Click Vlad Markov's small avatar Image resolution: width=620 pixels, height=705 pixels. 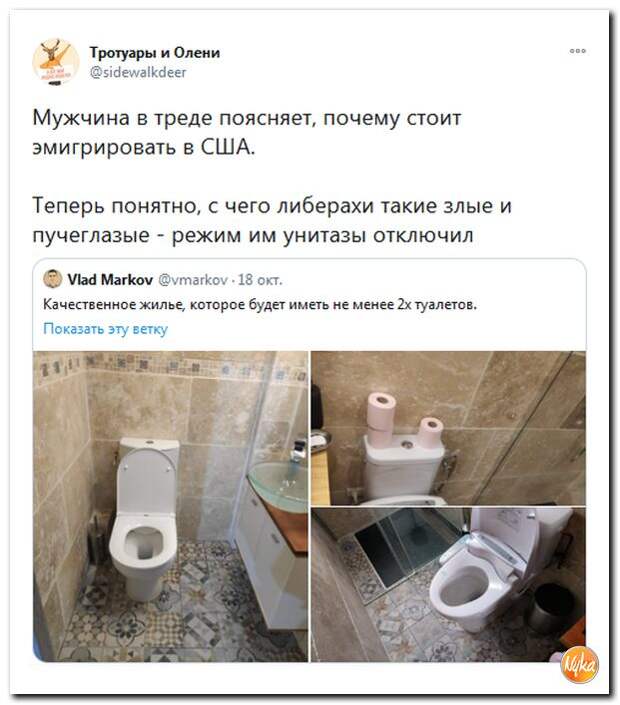click(53, 279)
